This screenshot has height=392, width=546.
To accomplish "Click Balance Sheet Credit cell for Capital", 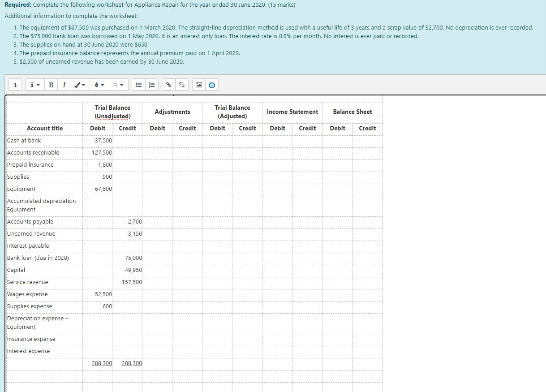I will pyautogui.click(x=367, y=270).
